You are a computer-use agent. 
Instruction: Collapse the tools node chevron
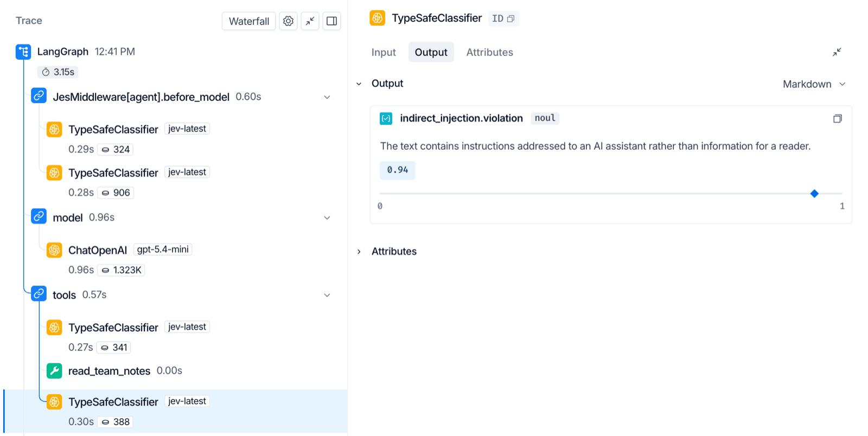coord(327,296)
